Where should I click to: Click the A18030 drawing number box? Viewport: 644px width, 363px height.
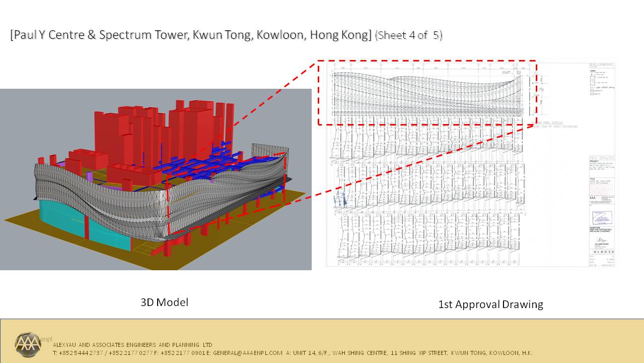(x=602, y=252)
